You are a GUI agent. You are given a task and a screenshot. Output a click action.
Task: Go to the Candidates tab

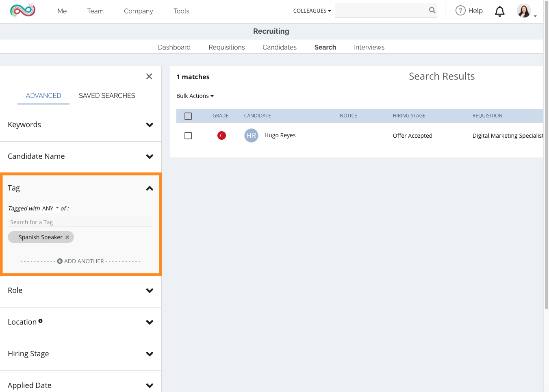(x=279, y=47)
